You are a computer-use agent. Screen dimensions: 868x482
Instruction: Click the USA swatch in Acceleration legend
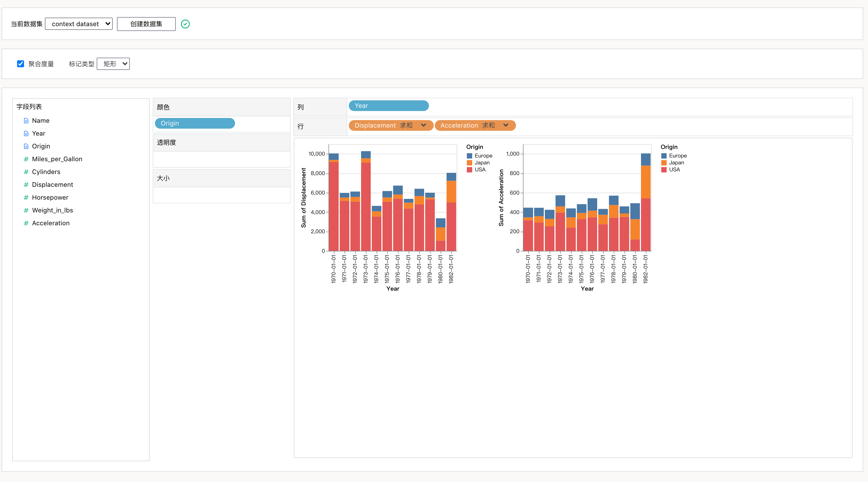(x=664, y=170)
